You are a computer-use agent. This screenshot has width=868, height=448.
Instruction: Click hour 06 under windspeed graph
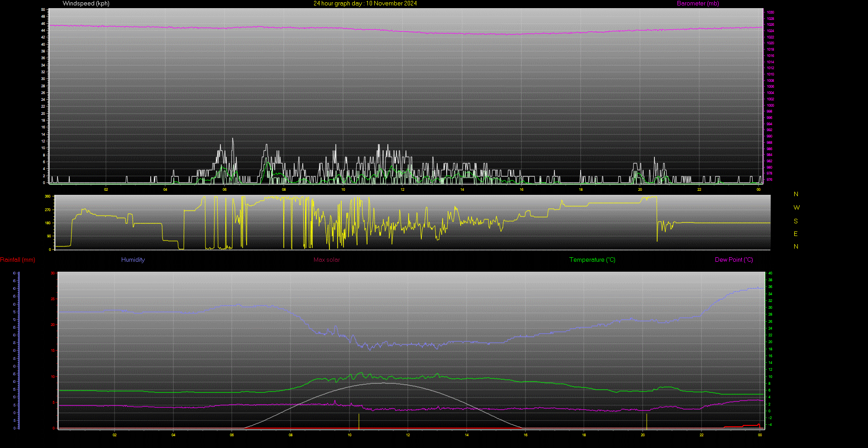click(224, 189)
